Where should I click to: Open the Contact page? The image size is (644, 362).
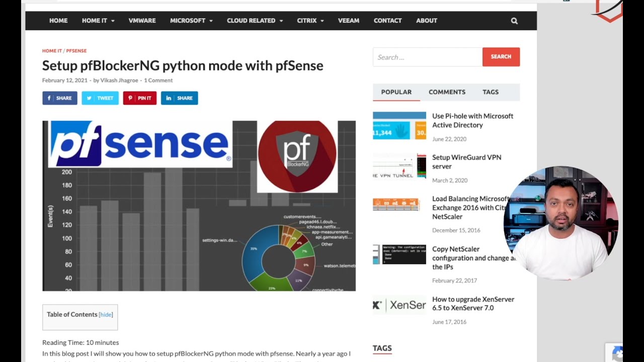point(387,21)
